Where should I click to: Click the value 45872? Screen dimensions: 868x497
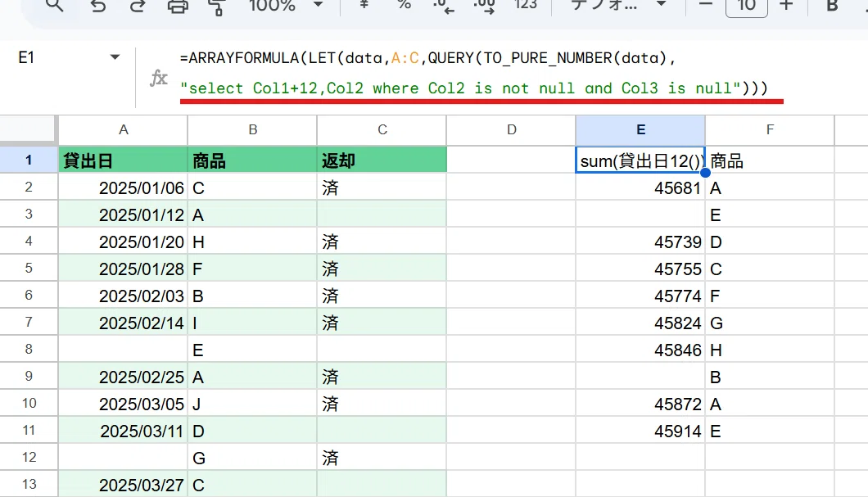(x=677, y=404)
